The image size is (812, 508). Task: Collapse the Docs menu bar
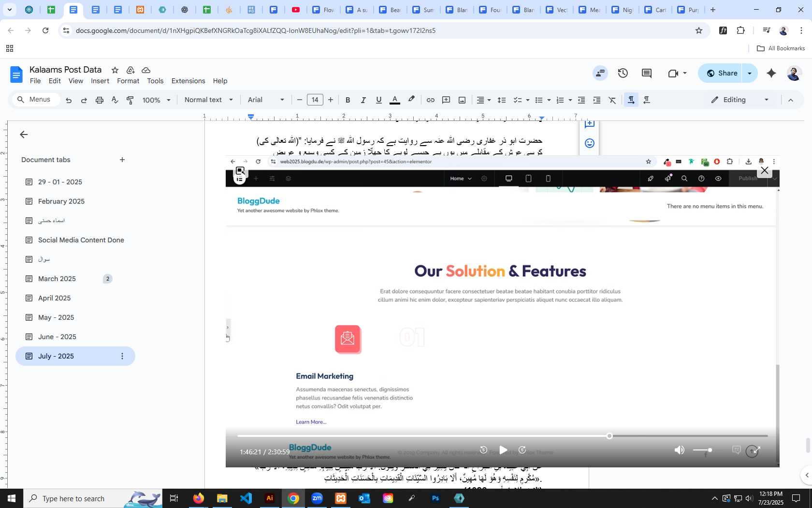click(791, 100)
